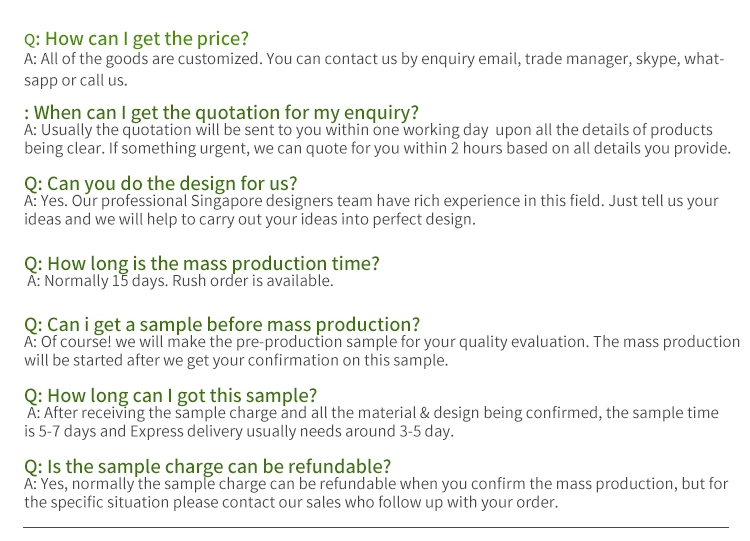The image size is (750, 541).
Task: Click the line ending 'sapp or call us.'
Action: click(76, 80)
